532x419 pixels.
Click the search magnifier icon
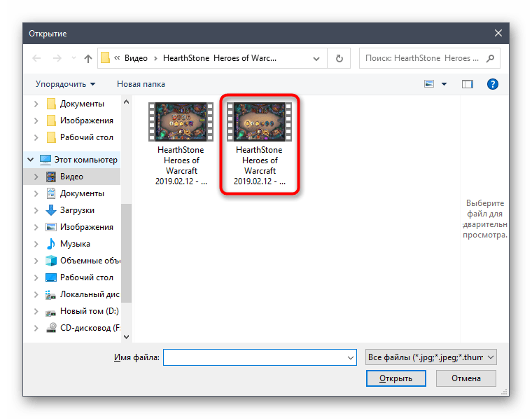click(490, 58)
